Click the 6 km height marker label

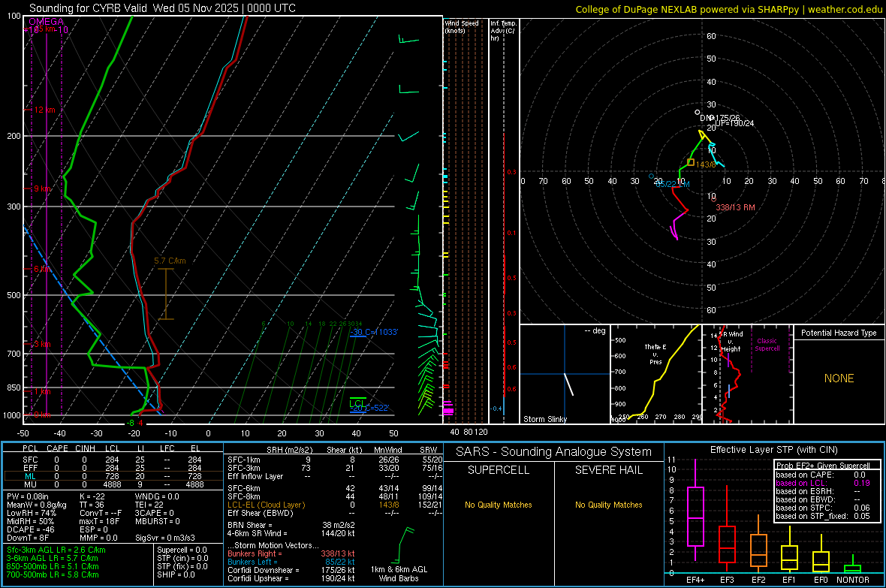point(42,269)
